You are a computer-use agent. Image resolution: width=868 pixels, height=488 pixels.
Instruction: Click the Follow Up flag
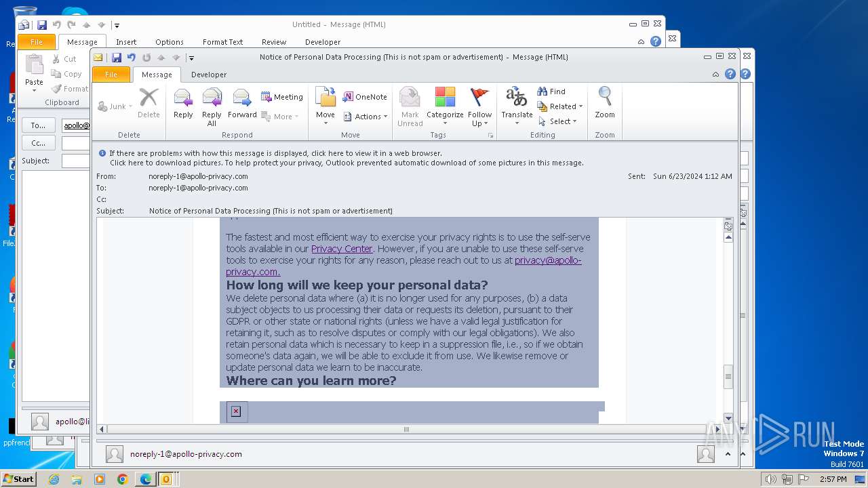click(x=479, y=106)
